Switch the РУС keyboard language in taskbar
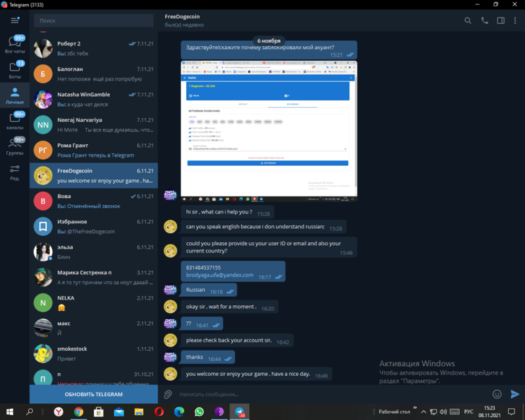 [469, 412]
